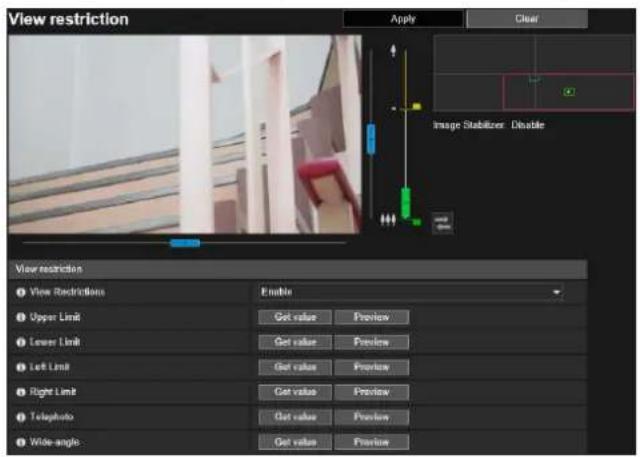The image size is (640, 457).
Task: Preview the Left Limit
Action: click(x=371, y=367)
